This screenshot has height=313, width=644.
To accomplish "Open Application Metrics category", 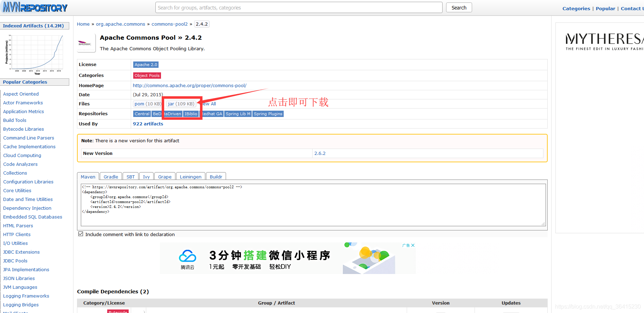I will click(x=24, y=111).
